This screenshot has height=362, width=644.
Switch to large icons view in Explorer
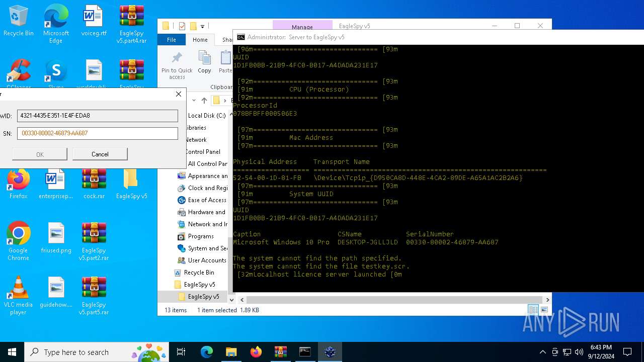pyautogui.click(x=544, y=310)
